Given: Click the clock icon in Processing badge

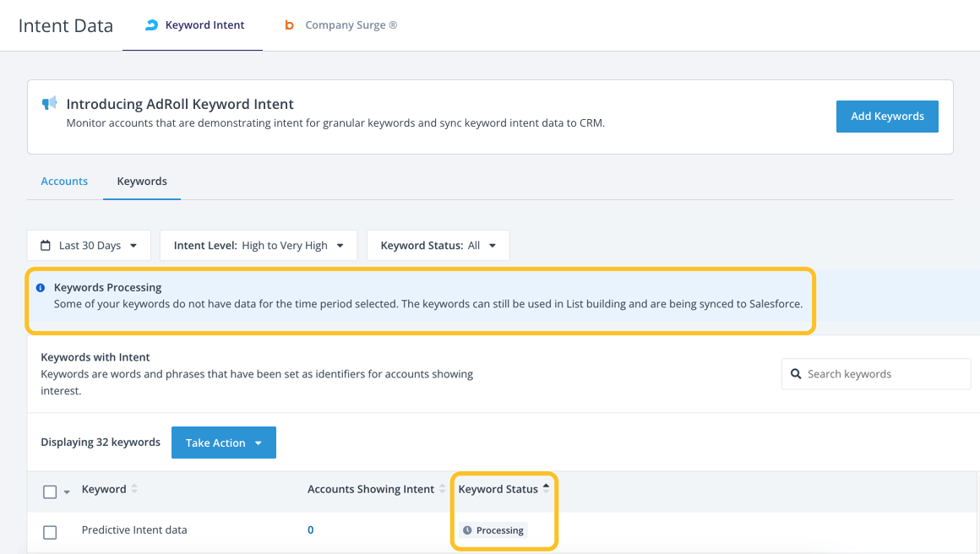Looking at the screenshot, I should 467,530.
